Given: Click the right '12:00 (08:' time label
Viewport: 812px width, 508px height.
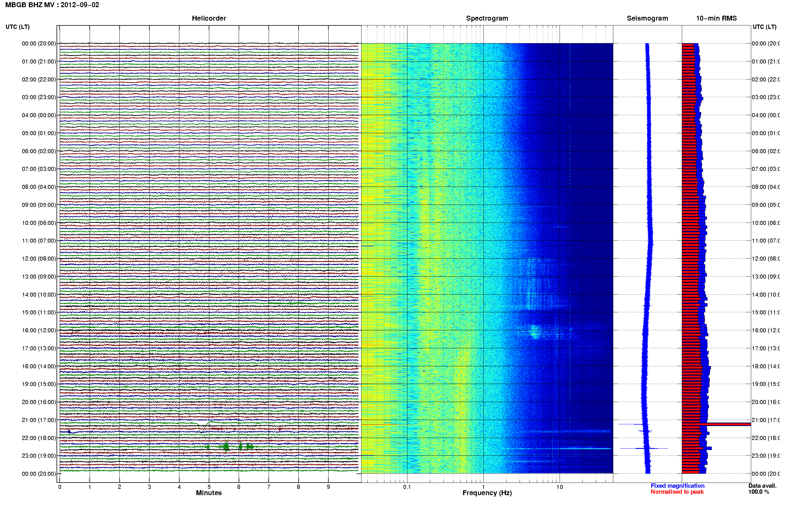Looking at the screenshot, I should [766, 258].
